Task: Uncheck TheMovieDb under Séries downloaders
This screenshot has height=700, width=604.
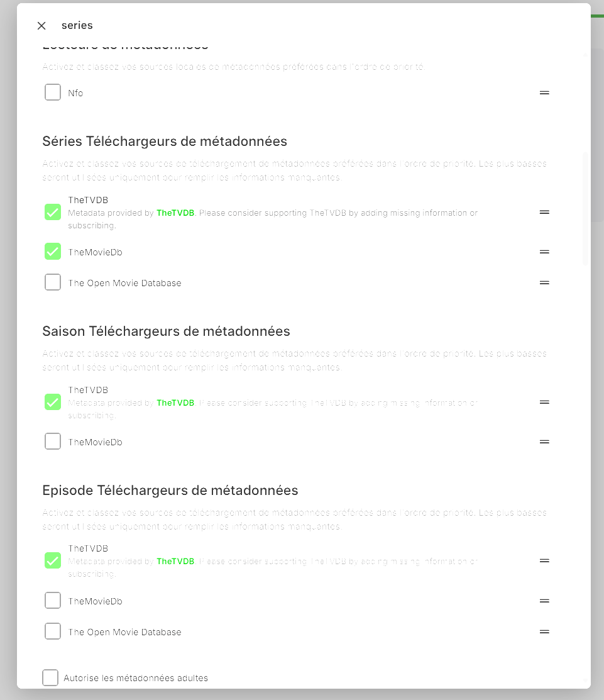Action: (53, 252)
